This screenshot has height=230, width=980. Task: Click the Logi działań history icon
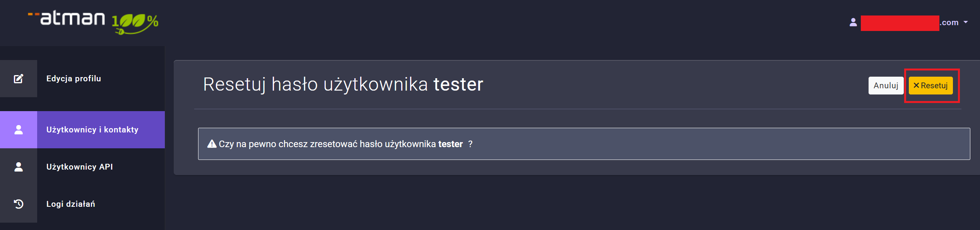[x=19, y=204]
